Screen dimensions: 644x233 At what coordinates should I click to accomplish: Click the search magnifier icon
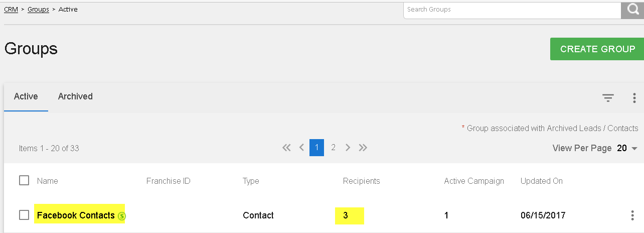pyautogui.click(x=632, y=10)
